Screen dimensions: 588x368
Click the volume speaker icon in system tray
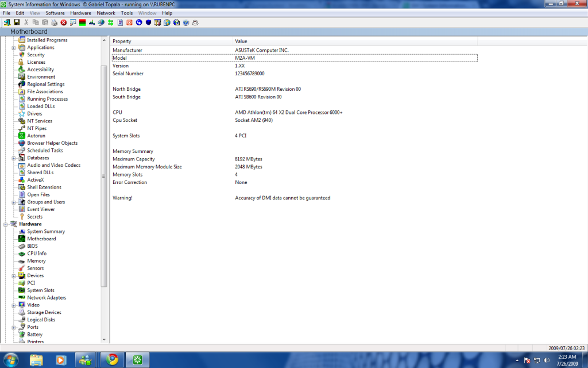point(547,360)
